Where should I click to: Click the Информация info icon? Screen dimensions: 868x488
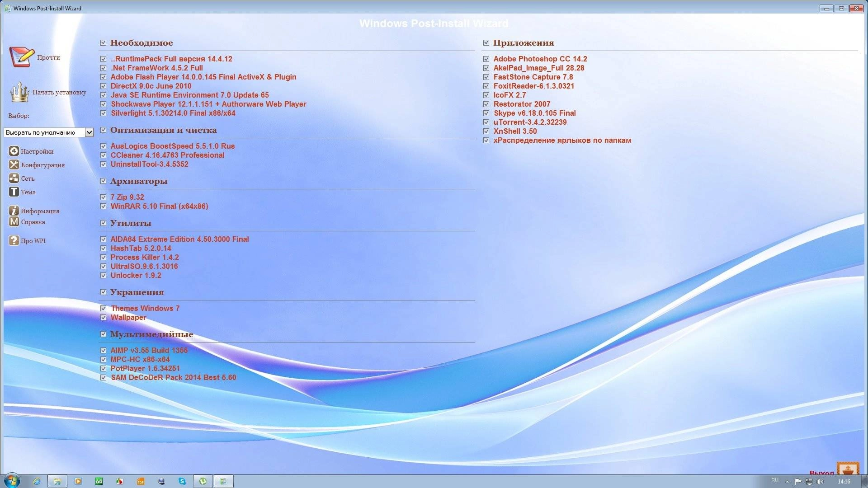click(x=14, y=211)
